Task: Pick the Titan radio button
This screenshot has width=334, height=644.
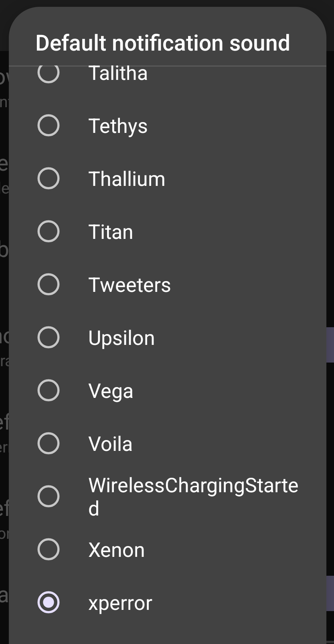Action: tap(49, 231)
